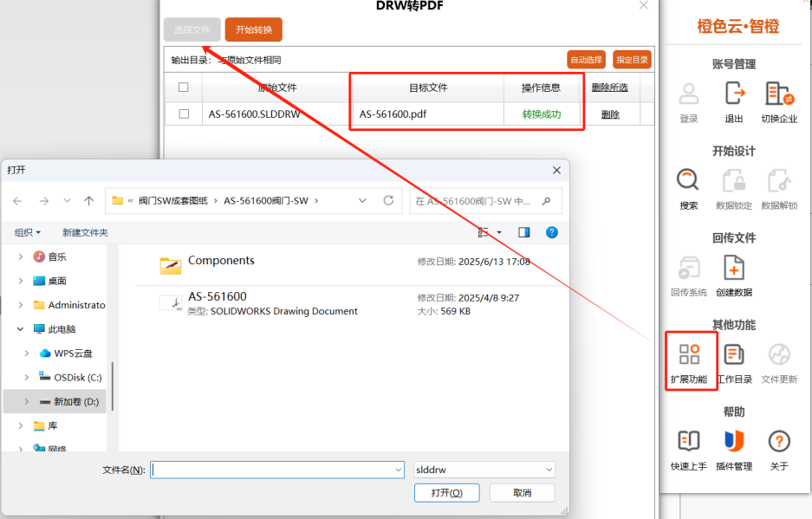This screenshot has height=519, width=812.
Task: Click the 搜索 magnifier icon
Action: click(688, 180)
